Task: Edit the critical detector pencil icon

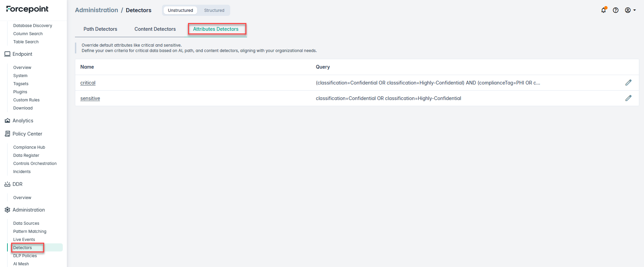Action: (628, 82)
